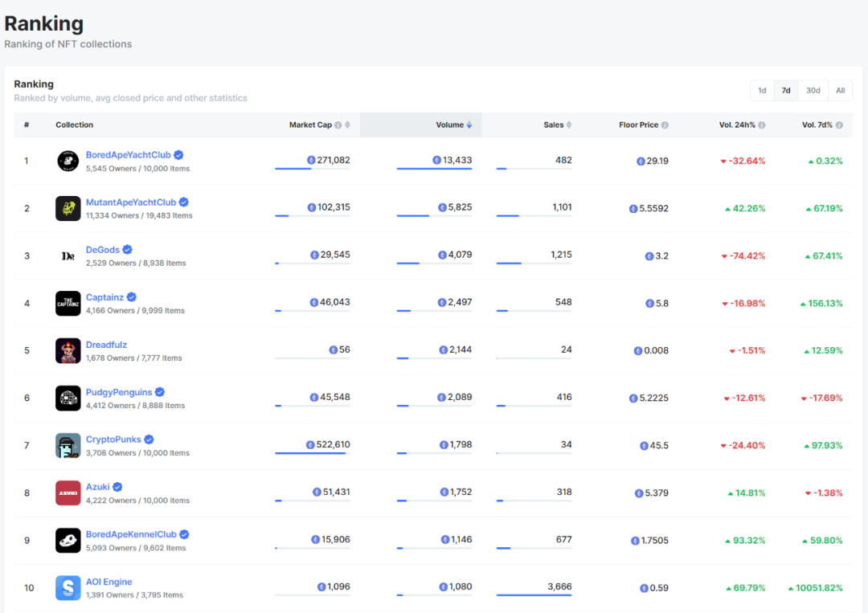Open the CryptoPunks collection link
The image size is (868, 613).
click(x=113, y=439)
